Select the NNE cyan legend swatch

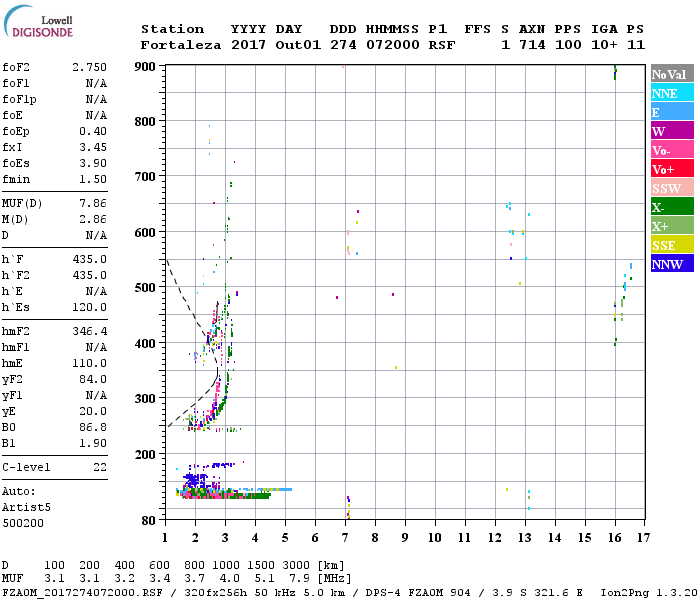tap(672, 93)
